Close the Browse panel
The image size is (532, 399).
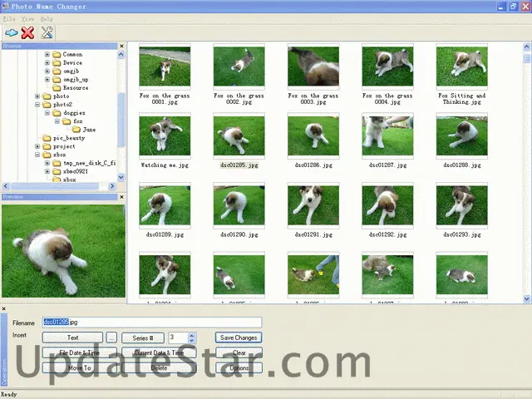pyautogui.click(x=122, y=46)
